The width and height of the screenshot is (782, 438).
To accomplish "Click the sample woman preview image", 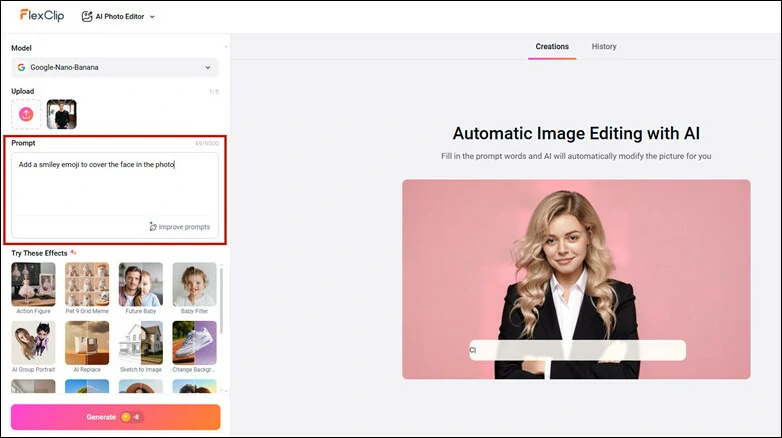I will [x=576, y=279].
